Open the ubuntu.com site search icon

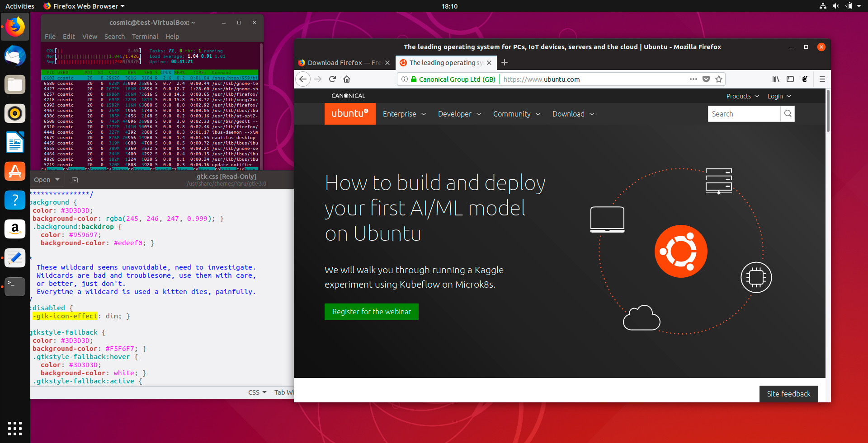click(788, 114)
